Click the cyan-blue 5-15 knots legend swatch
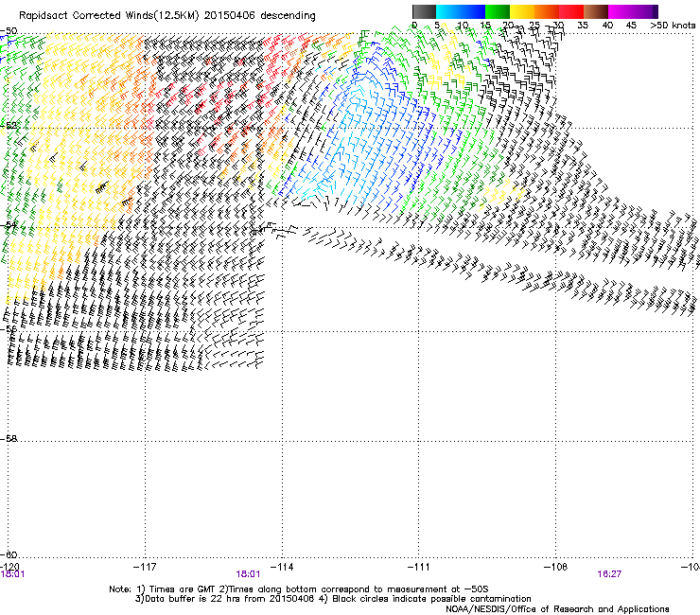 (x=461, y=11)
